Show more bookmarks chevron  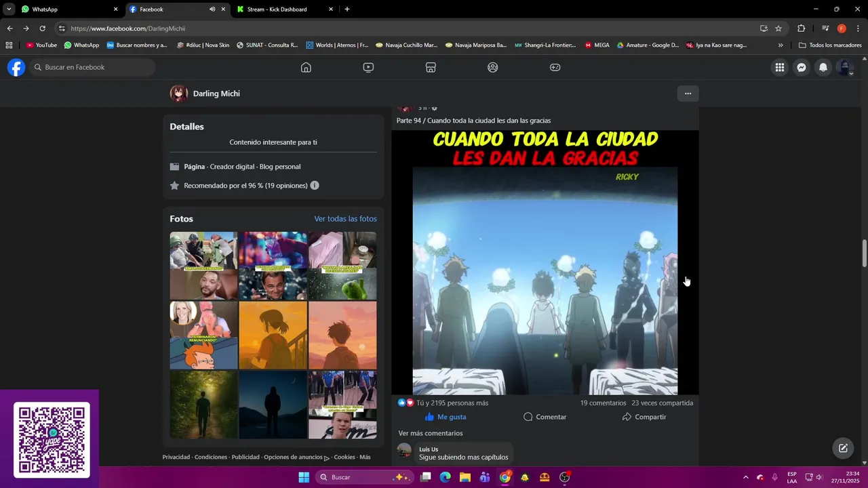[x=781, y=45]
